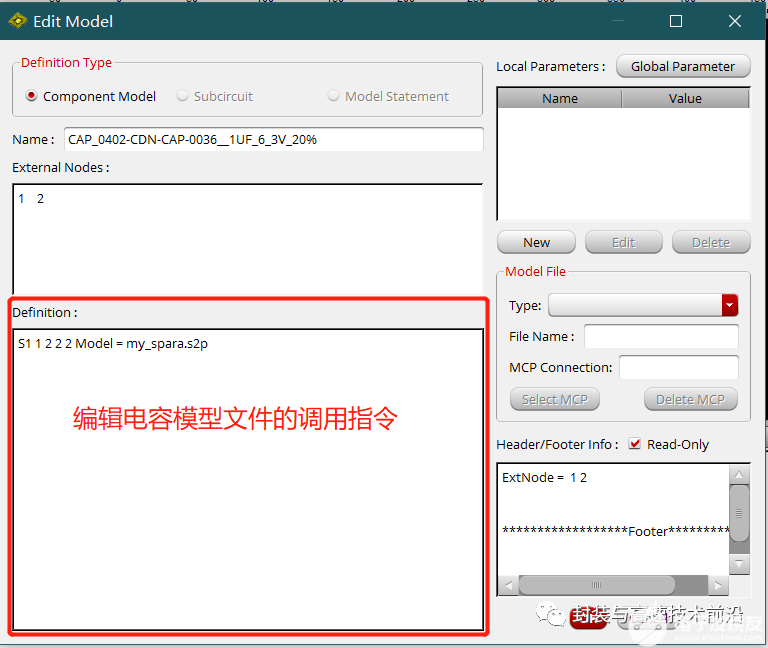Image resolution: width=768 pixels, height=648 pixels.
Task: Click the vertical scrollbar thumb in footer info
Action: point(739,513)
